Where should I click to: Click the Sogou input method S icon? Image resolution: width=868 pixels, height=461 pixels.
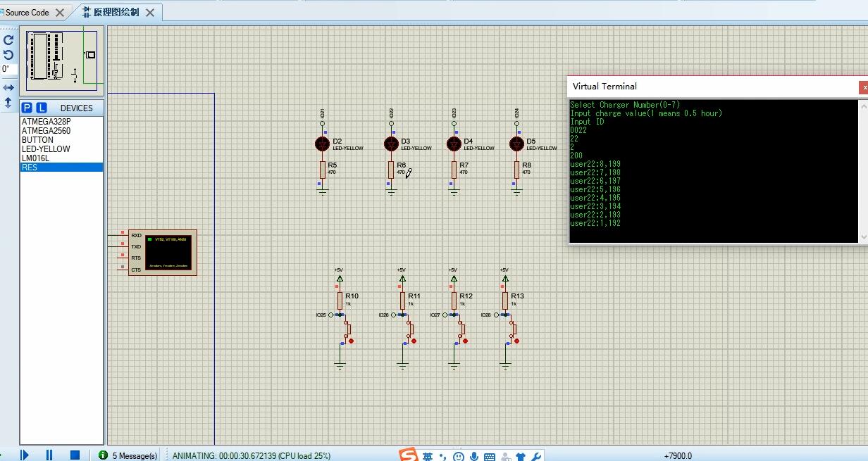(x=408, y=455)
